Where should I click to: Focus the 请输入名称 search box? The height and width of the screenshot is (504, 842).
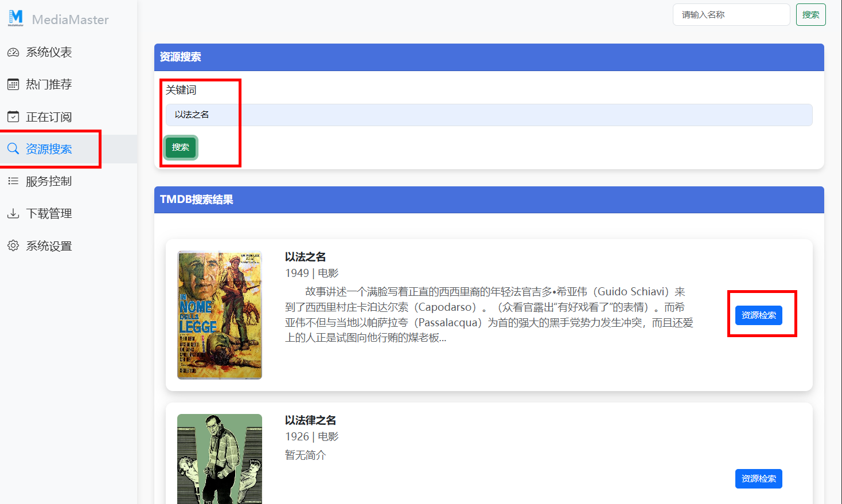point(731,15)
